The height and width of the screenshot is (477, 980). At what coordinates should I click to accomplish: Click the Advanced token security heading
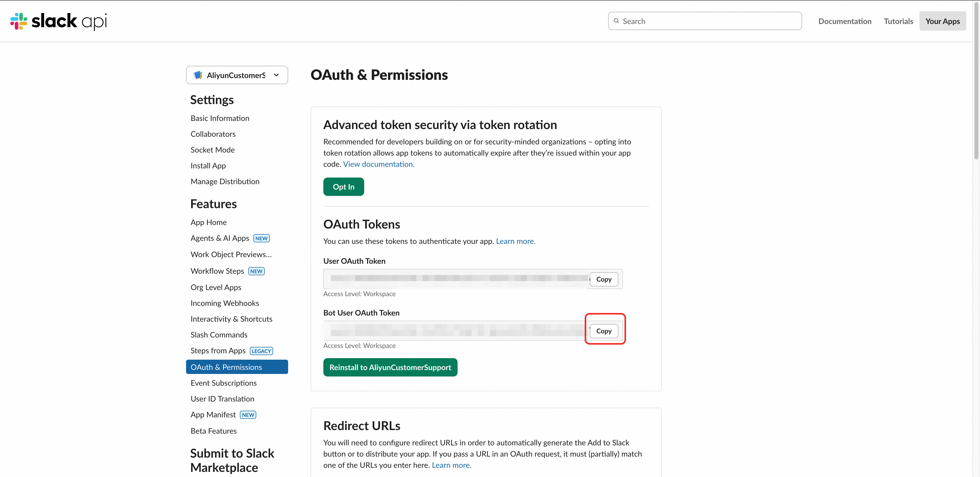440,125
